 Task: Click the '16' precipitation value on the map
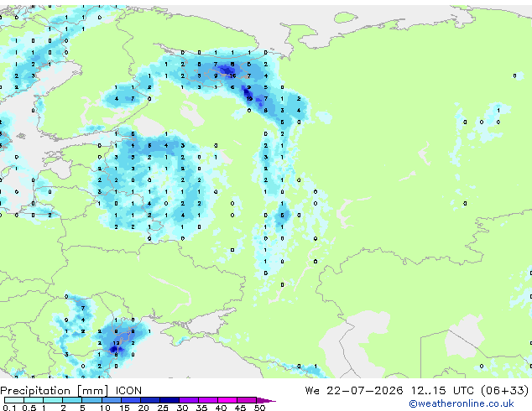[x=232, y=75]
